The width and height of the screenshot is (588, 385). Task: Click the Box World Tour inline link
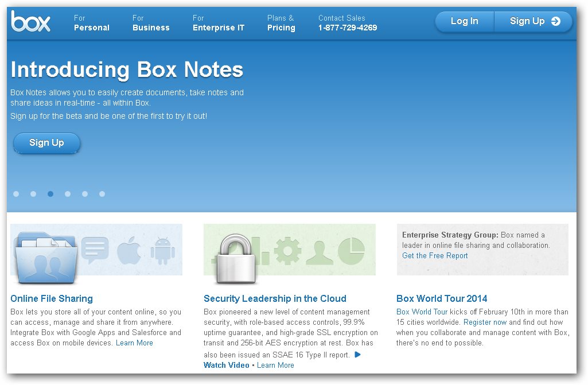pos(422,312)
